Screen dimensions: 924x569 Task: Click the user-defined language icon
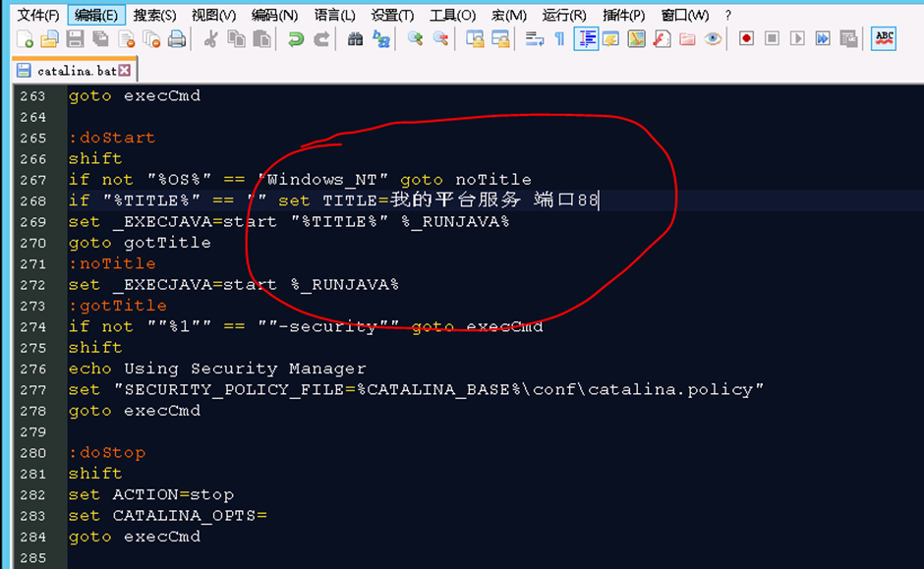[611, 39]
